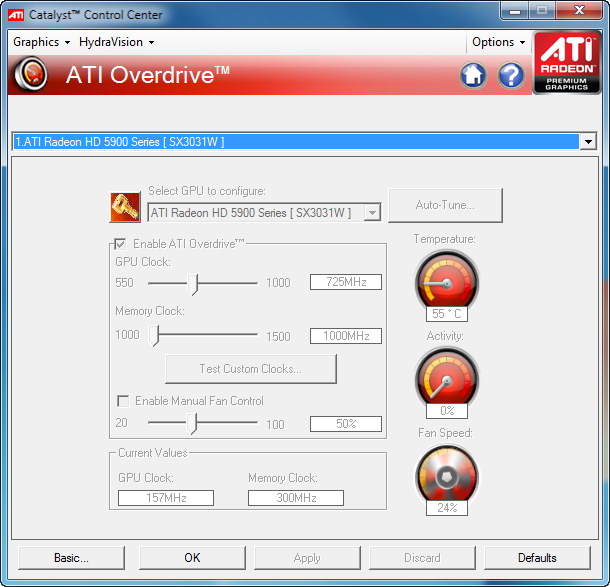Open the Options dropdown menu
The width and height of the screenshot is (610, 587).
pos(498,42)
